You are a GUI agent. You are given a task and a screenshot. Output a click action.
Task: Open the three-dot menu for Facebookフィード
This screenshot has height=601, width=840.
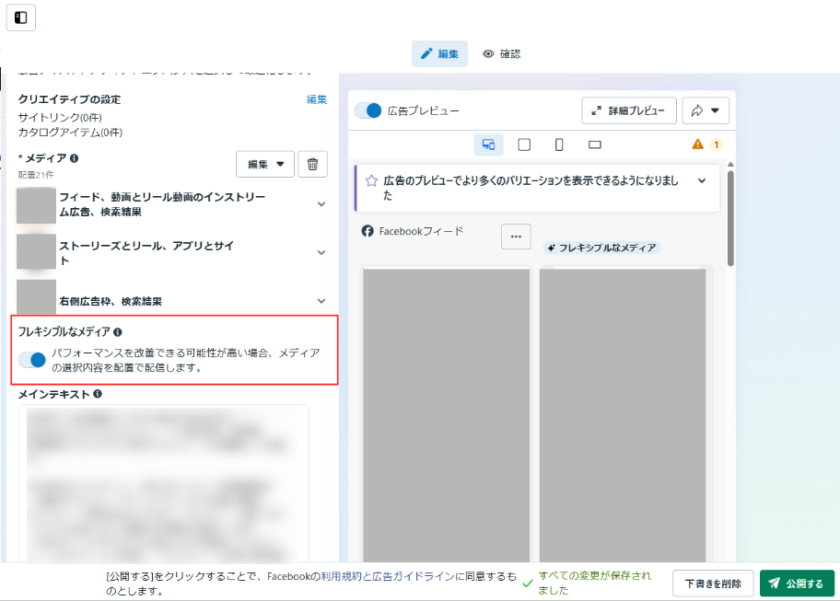point(516,236)
